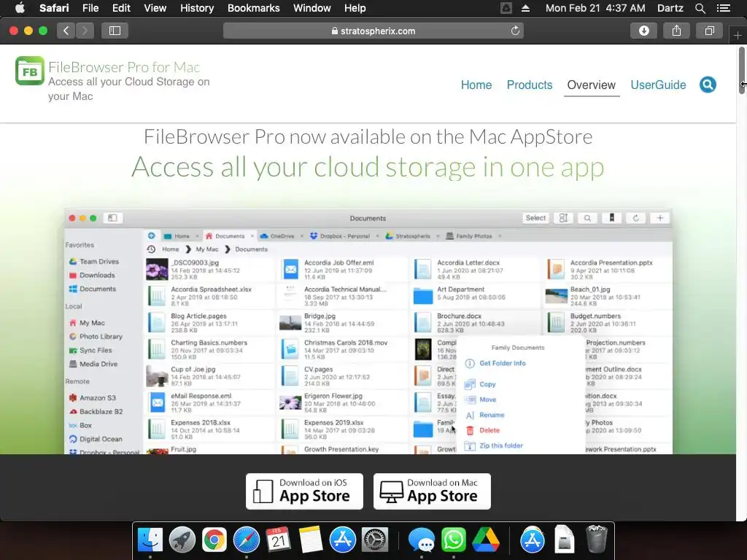Click the eject icon in menu bar
The image size is (747, 560).
pos(525,8)
